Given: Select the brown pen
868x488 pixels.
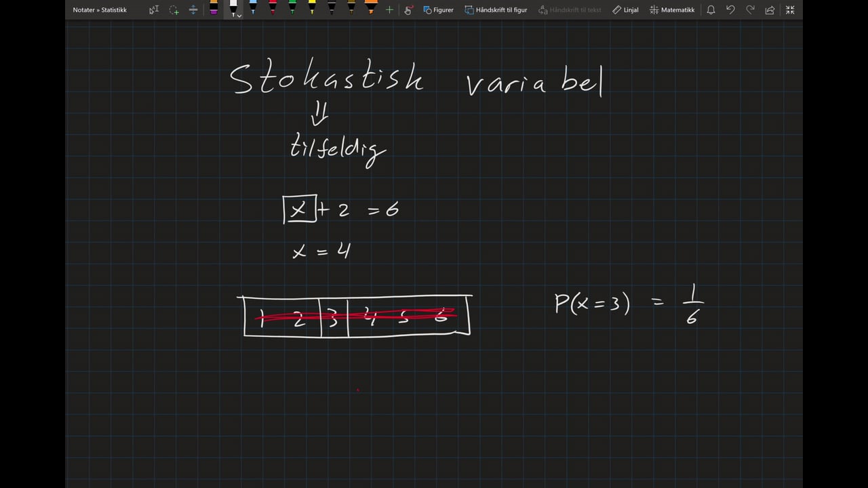Looking at the screenshot, I should (x=351, y=8).
